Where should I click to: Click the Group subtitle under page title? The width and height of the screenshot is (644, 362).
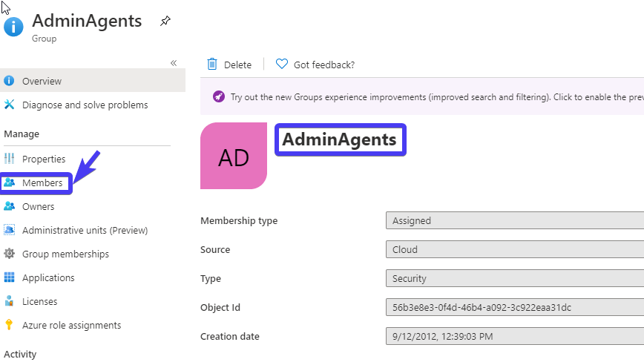[45, 39]
